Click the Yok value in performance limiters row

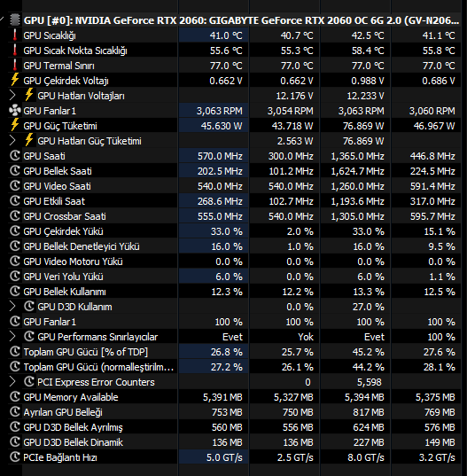(x=306, y=337)
